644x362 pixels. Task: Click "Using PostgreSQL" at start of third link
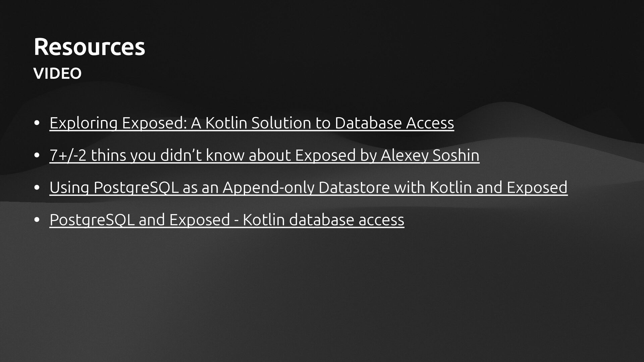click(114, 187)
